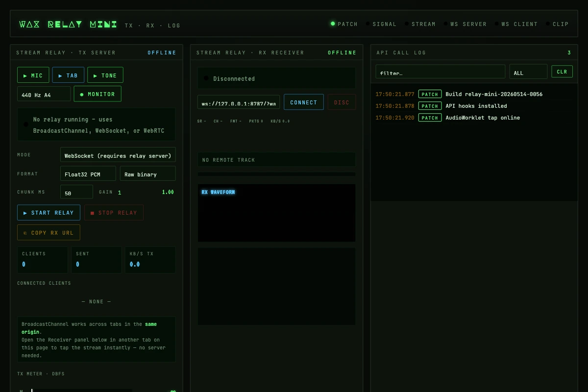Click the 'No relay running' status message
The image size is (588, 392).
pyautogui.click(x=97, y=125)
